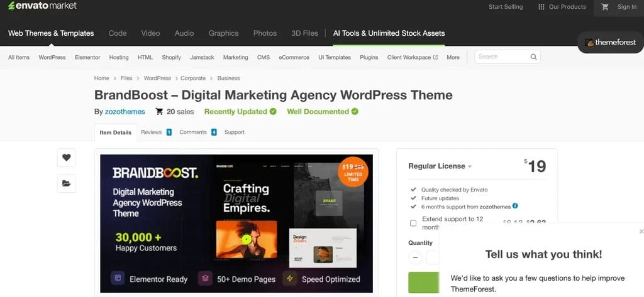Open the Jamstack subcategory
This screenshot has height=297, width=644.
coord(202,57)
